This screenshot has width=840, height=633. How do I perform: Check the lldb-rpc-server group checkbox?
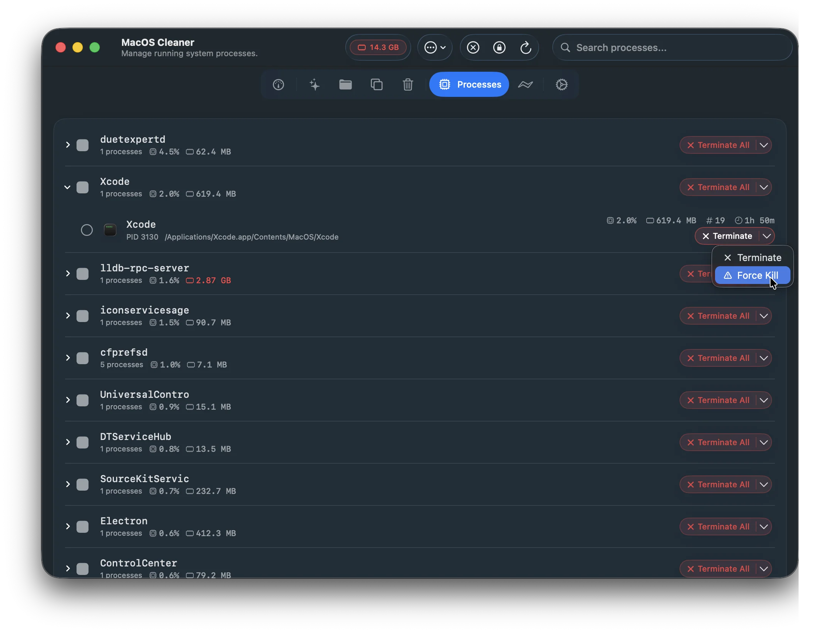point(82,274)
